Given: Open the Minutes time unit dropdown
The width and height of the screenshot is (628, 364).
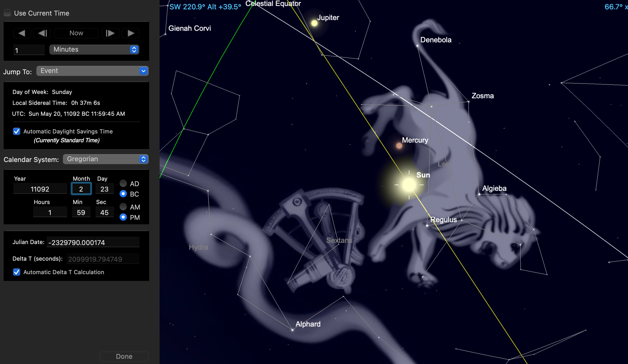Looking at the screenshot, I should pos(94,50).
